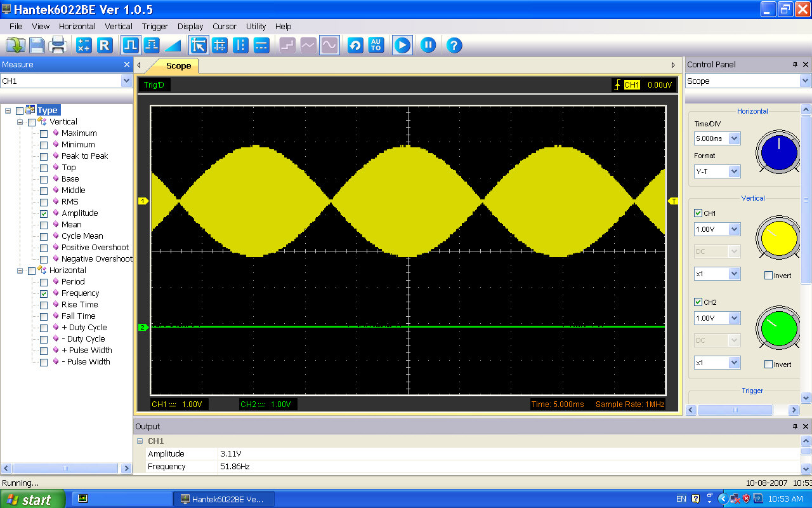Click the yellow CH1 vertical knob
The width and height of the screenshot is (812, 508).
click(x=778, y=239)
